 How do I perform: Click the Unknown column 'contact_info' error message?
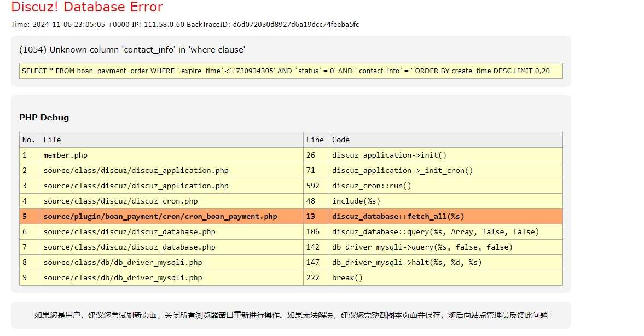pos(132,50)
